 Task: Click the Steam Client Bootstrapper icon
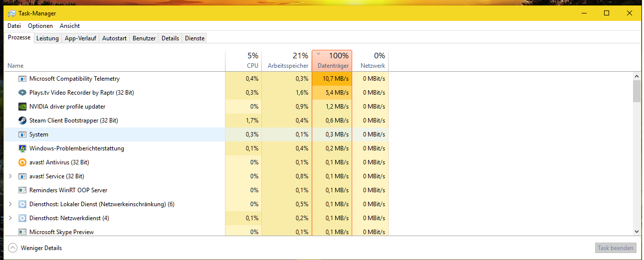(22, 121)
